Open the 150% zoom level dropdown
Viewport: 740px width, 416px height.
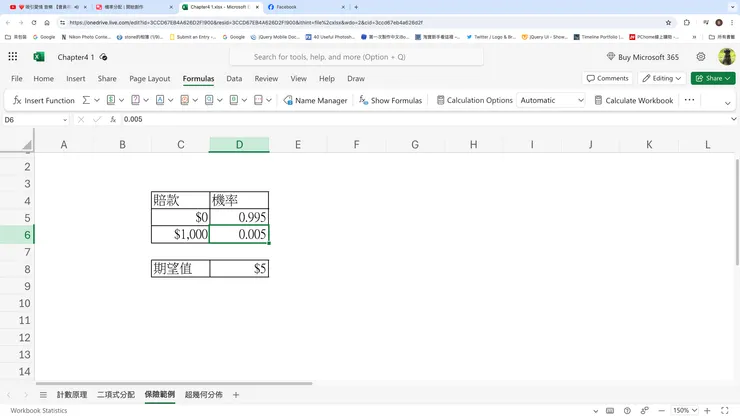click(x=685, y=410)
